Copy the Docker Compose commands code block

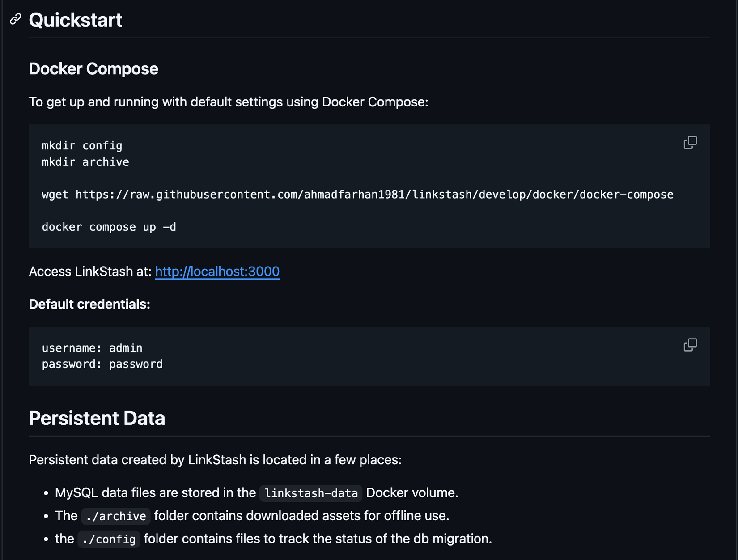(x=690, y=143)
